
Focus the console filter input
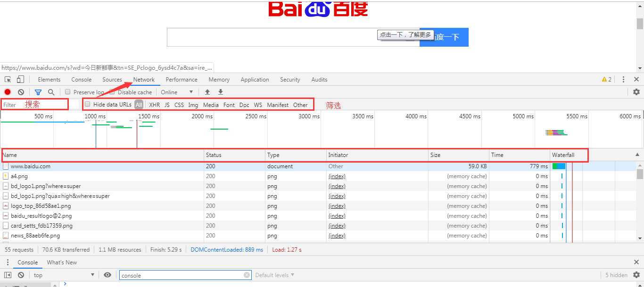(x=185, y=275)
